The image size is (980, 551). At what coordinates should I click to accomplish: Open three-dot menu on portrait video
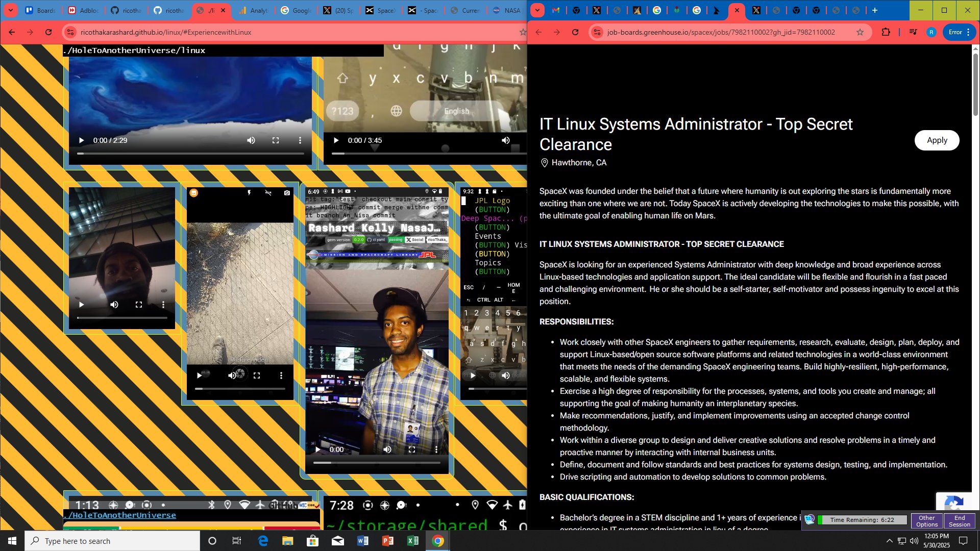click(x=436, y=449)
